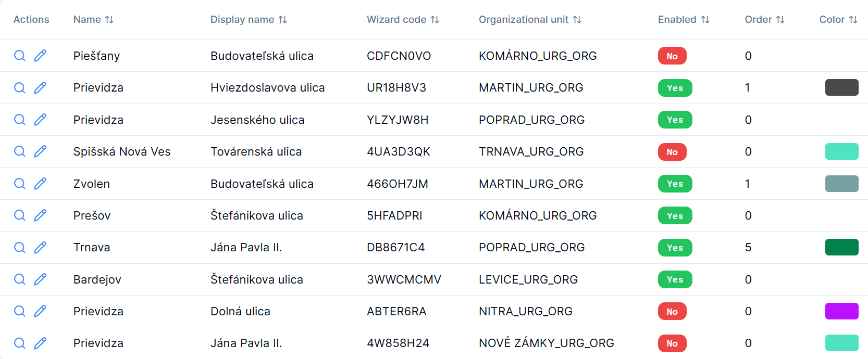Click the No badge for Piešťany

(x=672, y=56)
